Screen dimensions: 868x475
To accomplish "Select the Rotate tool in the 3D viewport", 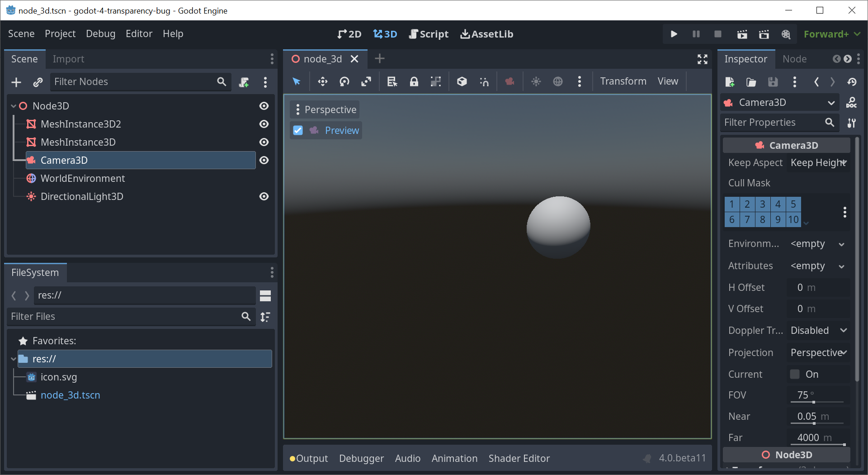I will (x=344, y=82).
